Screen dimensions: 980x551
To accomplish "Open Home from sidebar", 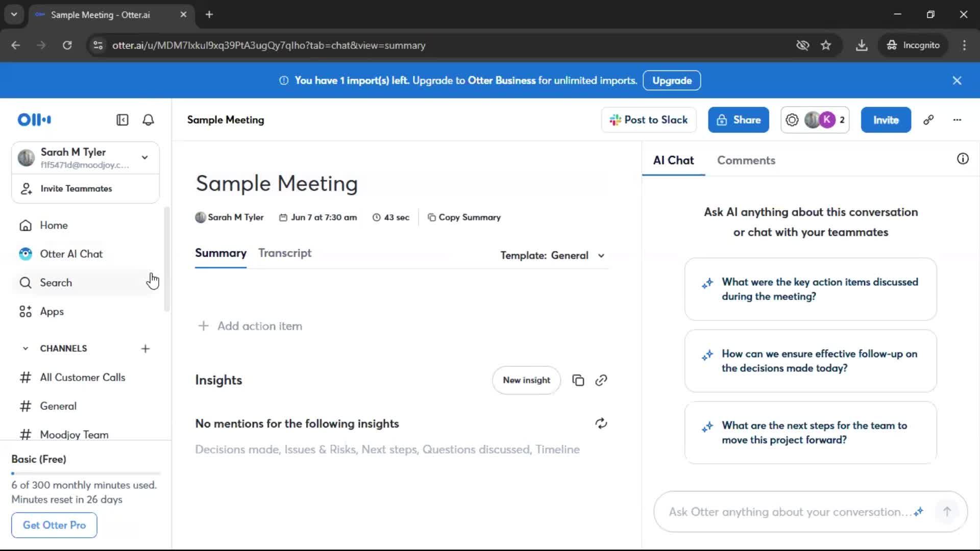I will click(x=86, y=225).
